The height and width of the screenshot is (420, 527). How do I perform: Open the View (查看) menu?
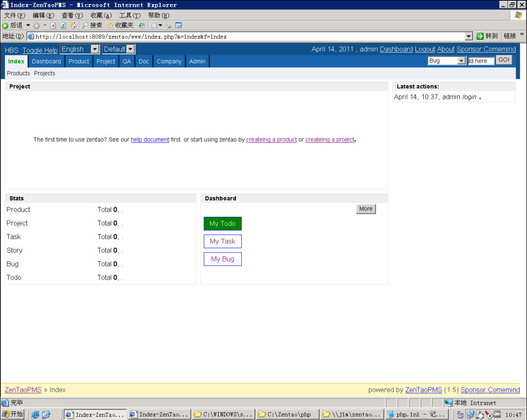(x=72, y=15)
